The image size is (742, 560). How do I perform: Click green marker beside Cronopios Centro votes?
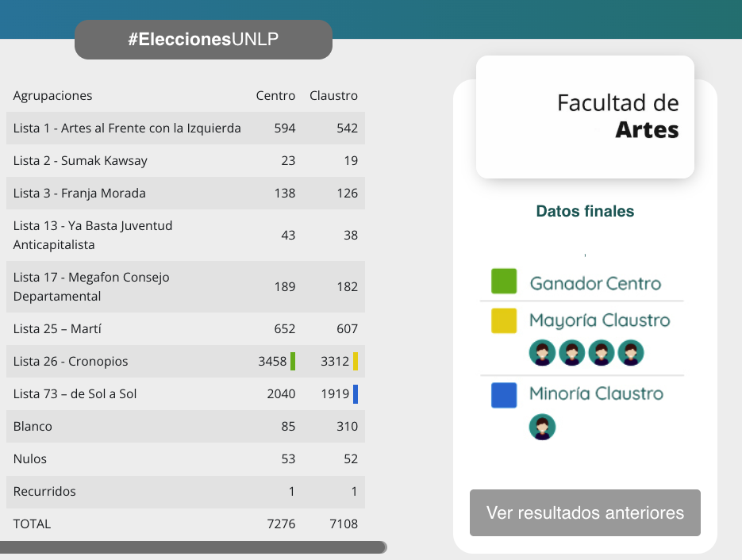[293, 362]
